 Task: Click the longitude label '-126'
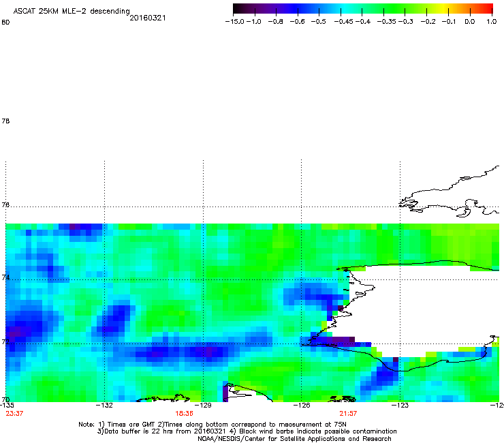click(x=302, y=405)
